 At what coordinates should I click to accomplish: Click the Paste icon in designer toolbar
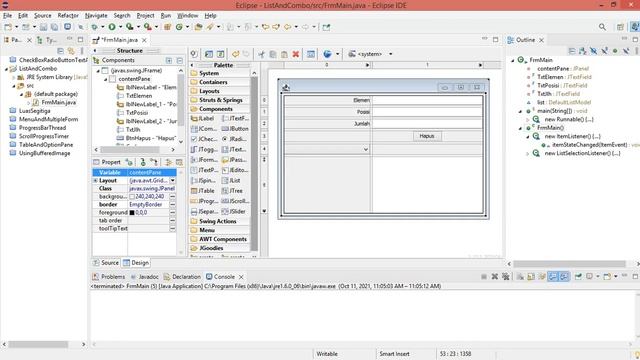click(x=284, y=54)
